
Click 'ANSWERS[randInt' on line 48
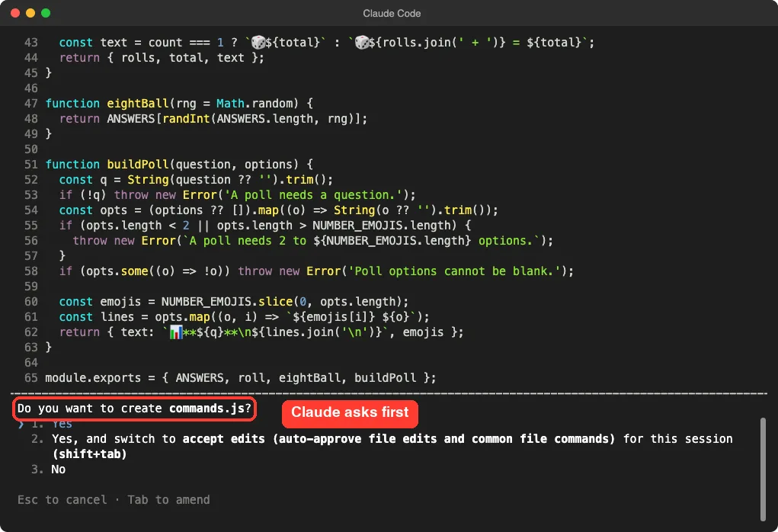pyautogui.click(x=158, y=119)
